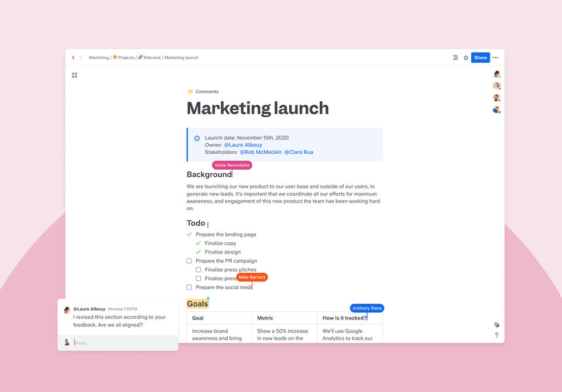Viewport: 562px width, 392px height.
Task: Open the yellow Comments bubble icon
Action: (x=190, y=91)
